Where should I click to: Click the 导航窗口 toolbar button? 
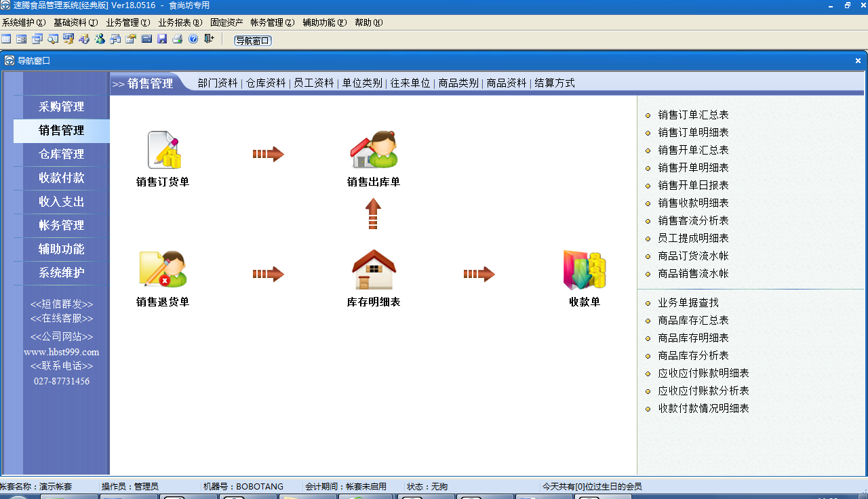coord(252,40)
